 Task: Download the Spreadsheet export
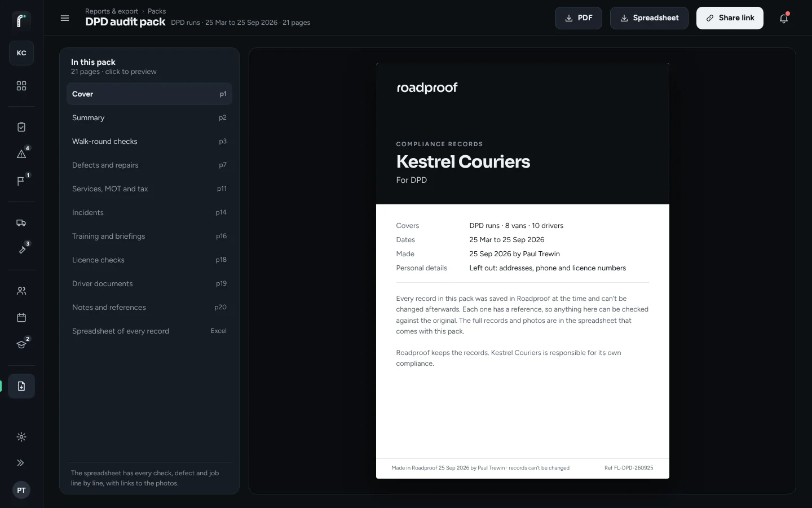[649, 18]
